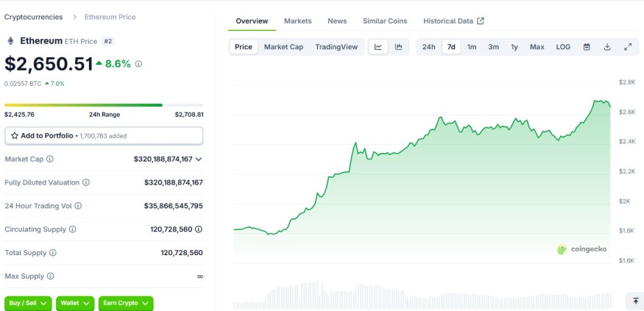Click the #2 rank badge
644x311 pixels.
108,41
